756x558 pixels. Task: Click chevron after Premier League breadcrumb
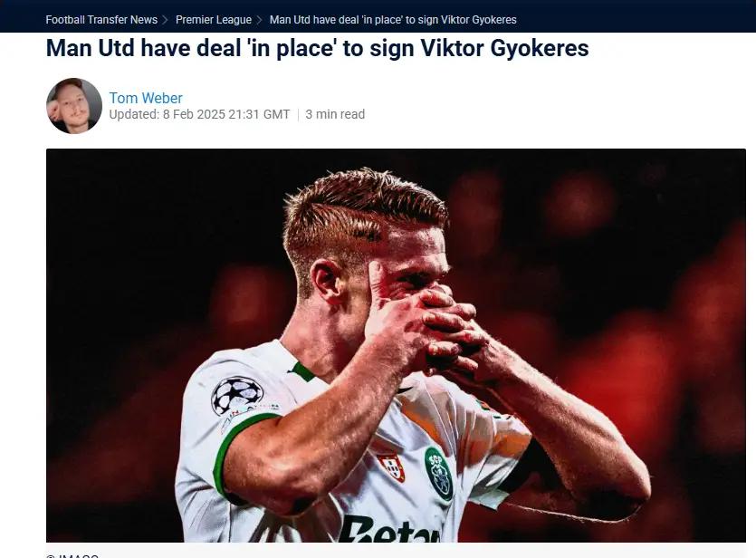click(x=259, y=20)
